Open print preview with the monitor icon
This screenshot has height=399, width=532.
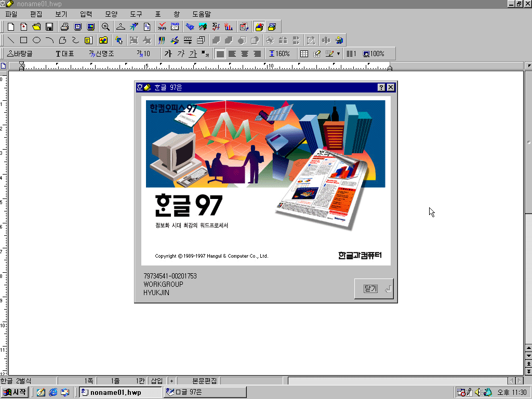78,27
